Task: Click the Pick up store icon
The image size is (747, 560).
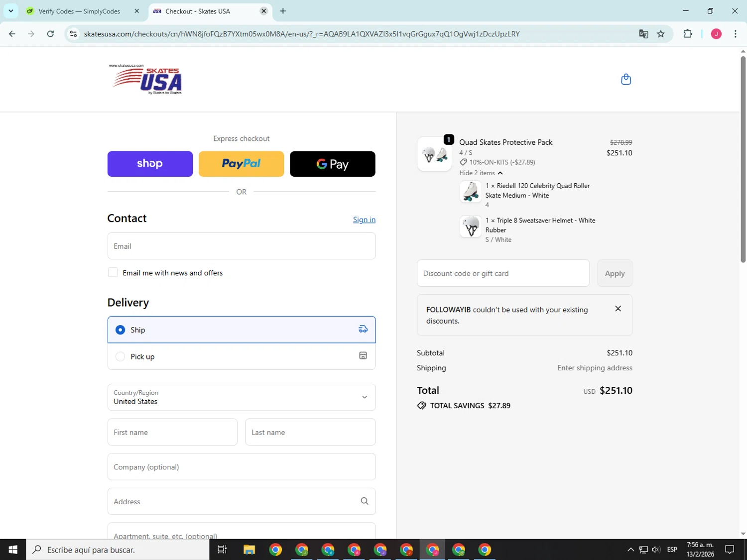Action: point(363,355)
